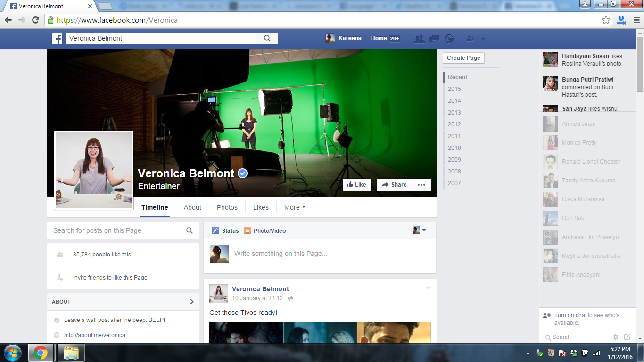Click Invite friends to like this Page
644x362 pixels.
click(110, 278)
